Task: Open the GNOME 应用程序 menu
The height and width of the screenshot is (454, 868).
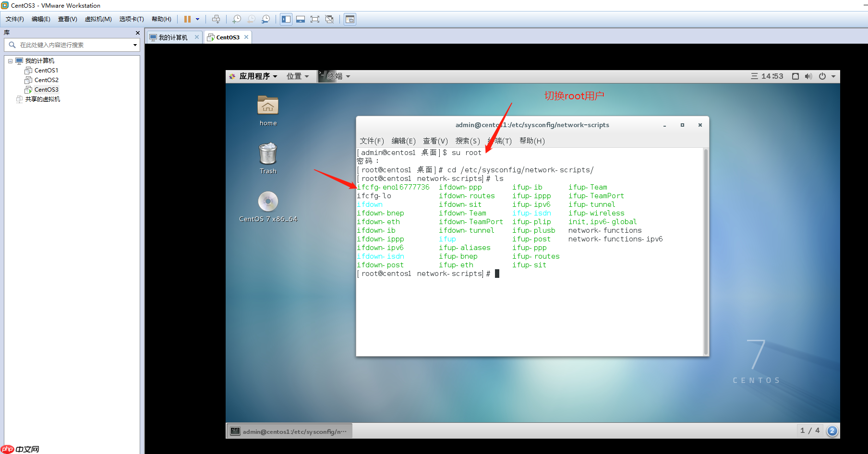Action: click(253, 76)
